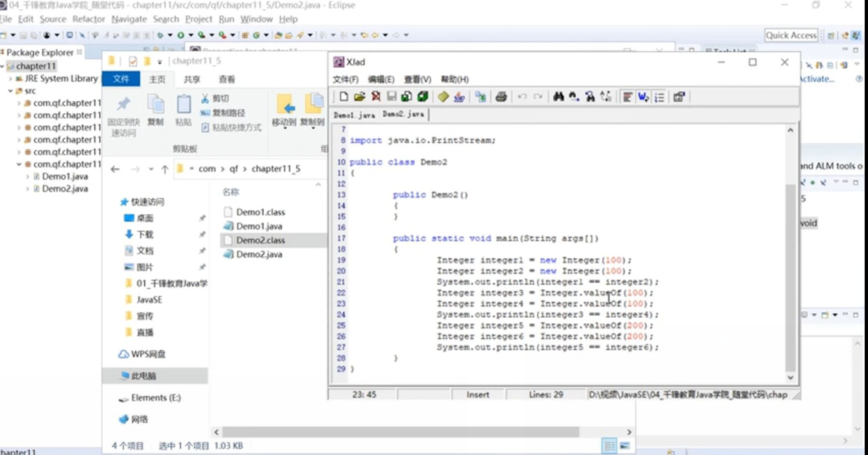Click the XJad vertical scrollbar thumb
This screenshot has width=868, height=455.
point(790,276)
